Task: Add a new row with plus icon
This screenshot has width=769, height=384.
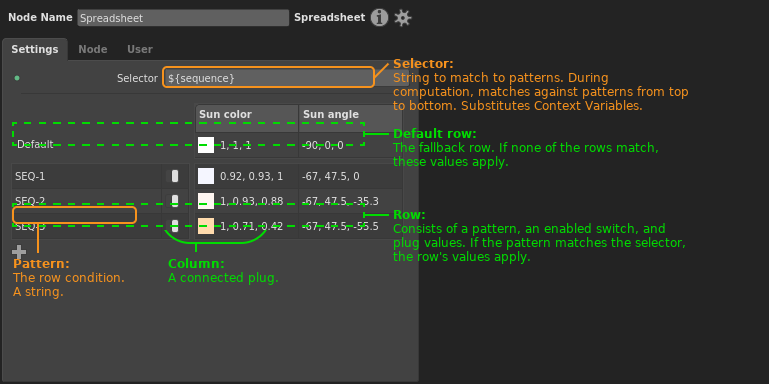Action: [x=19, y=252]
